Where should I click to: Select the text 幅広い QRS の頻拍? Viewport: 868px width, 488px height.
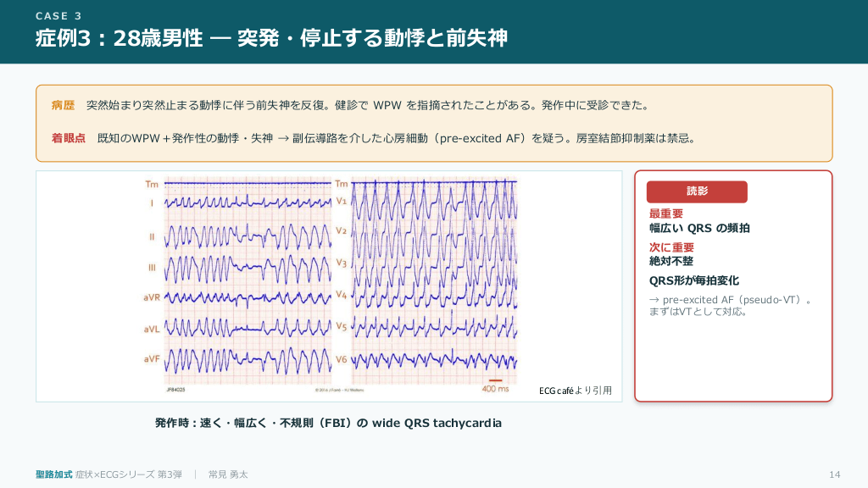click(699, 228)
